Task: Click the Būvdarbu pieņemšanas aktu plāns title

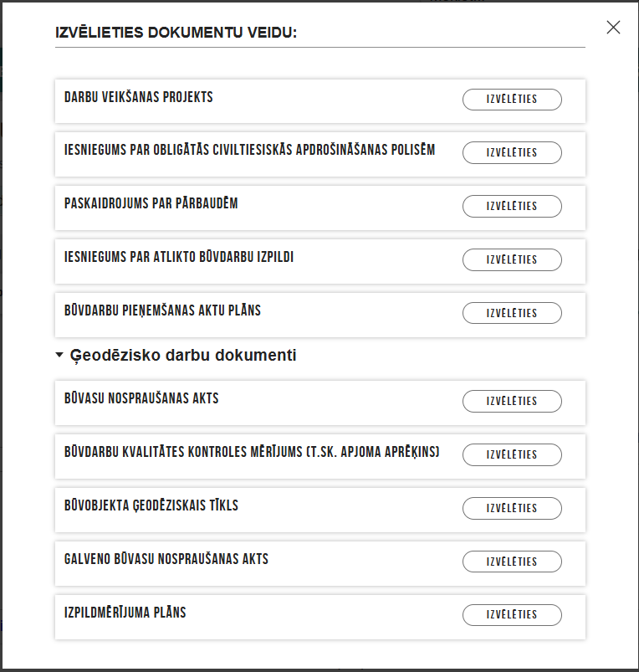Action: [x=163, y=310]
